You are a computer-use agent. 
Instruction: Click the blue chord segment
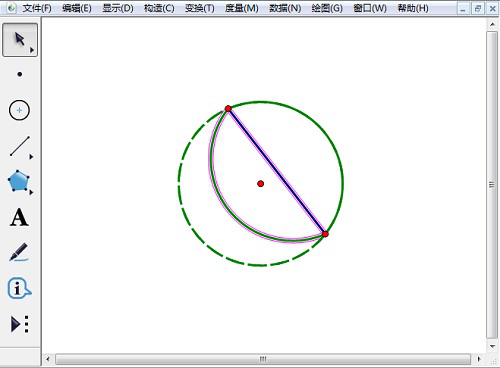click(x=277, y=171)
